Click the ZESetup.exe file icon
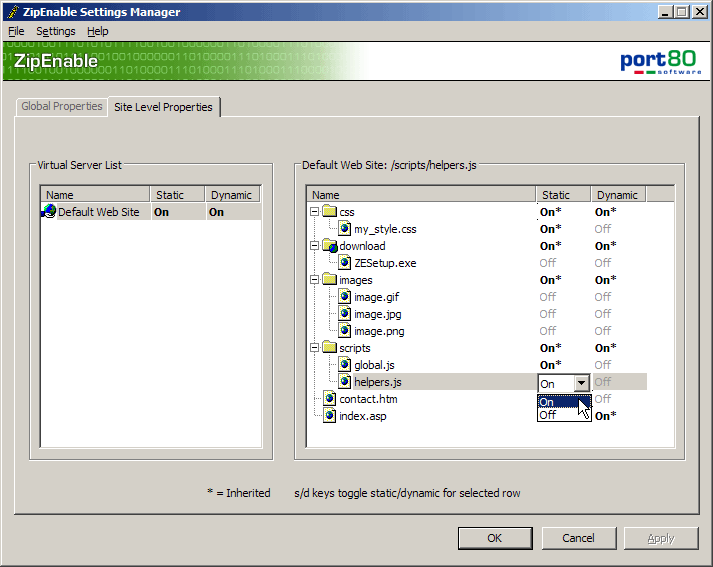The image size is (713, 567). [345, 262]
